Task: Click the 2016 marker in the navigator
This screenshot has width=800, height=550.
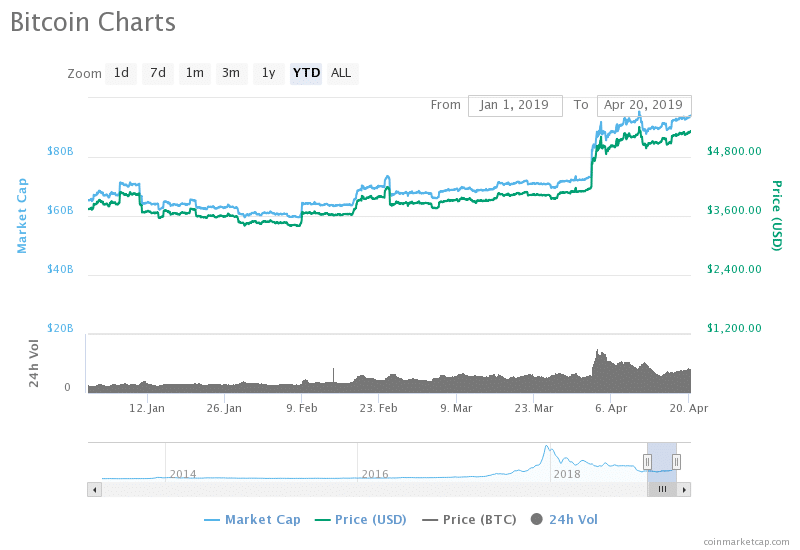Action: point(375,474)
